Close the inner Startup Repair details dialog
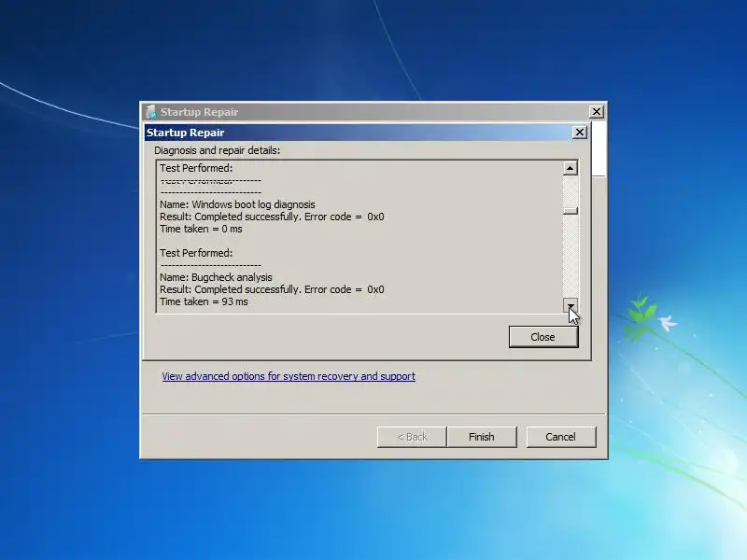The image size is (747, 560). (579, 133)
